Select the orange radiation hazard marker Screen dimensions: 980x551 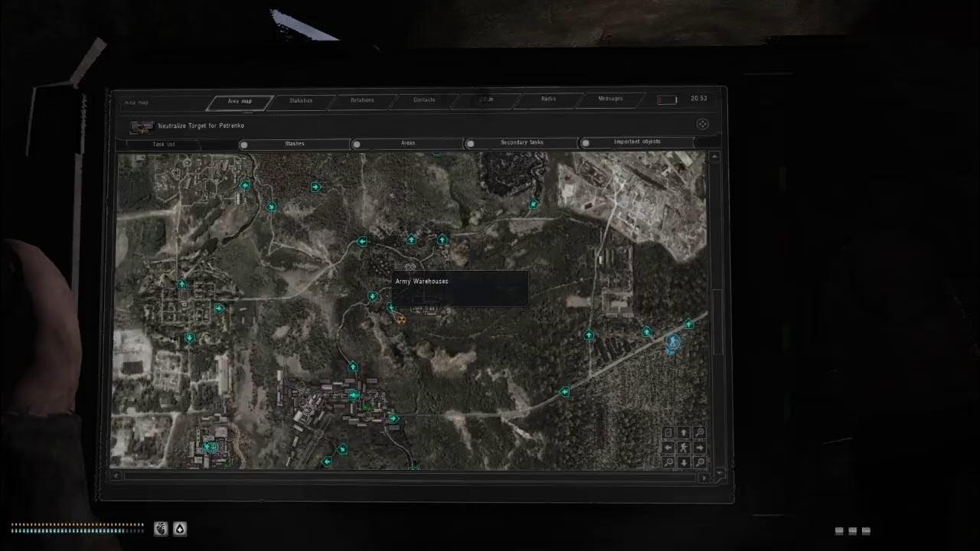[x=401, y=320]
